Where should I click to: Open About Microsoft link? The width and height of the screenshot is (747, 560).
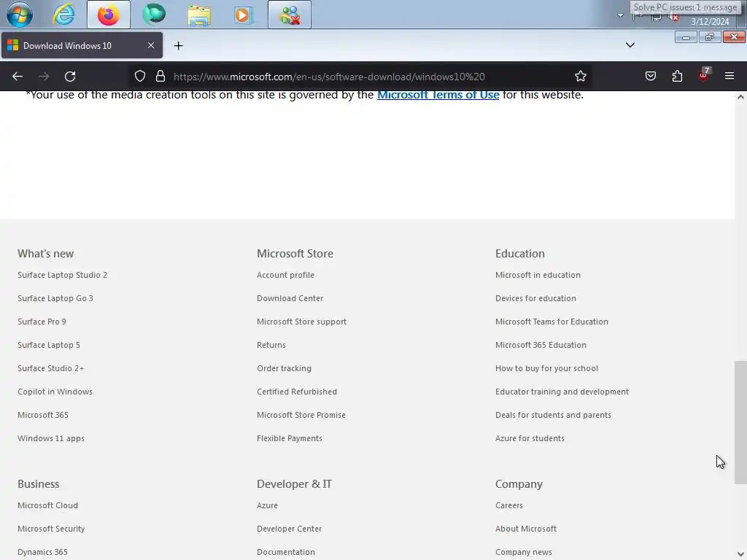526,529
